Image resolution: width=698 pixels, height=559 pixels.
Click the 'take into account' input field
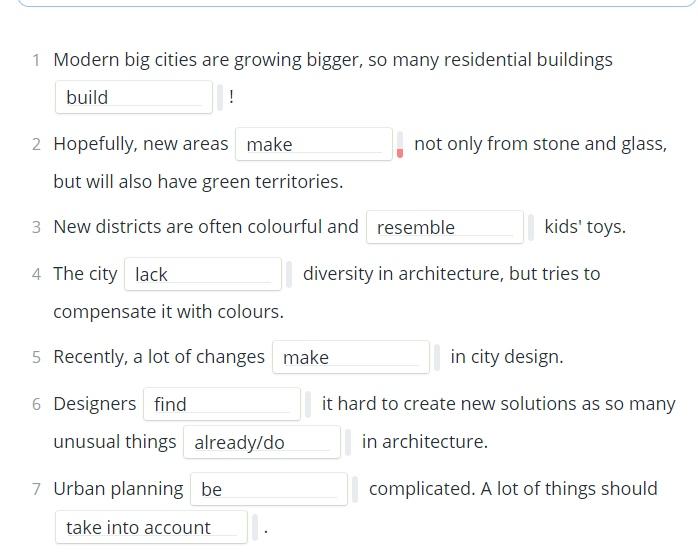click(x=151, y=527)
